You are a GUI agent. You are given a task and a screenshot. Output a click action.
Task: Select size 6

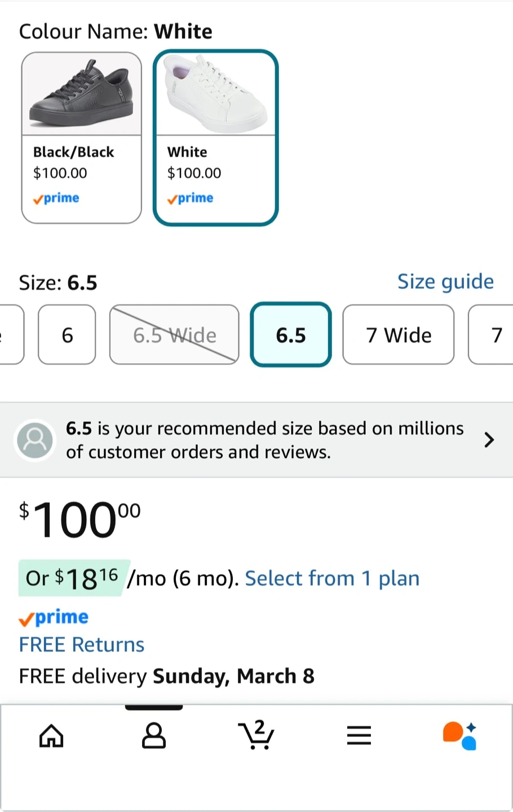[67, 335]
